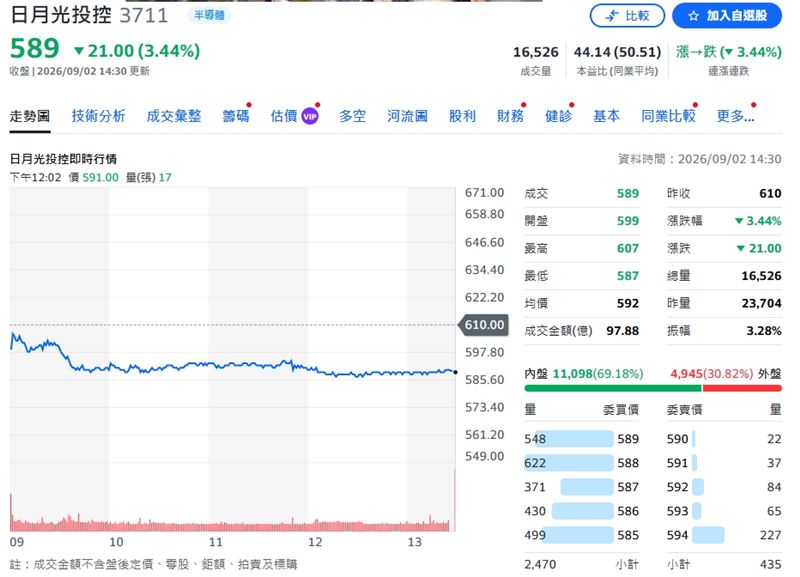Click the red 外盤 portion of ratio bar
The height and width of the screenshot is (577, 800).
pyautogui.click(x=742, y=388)
